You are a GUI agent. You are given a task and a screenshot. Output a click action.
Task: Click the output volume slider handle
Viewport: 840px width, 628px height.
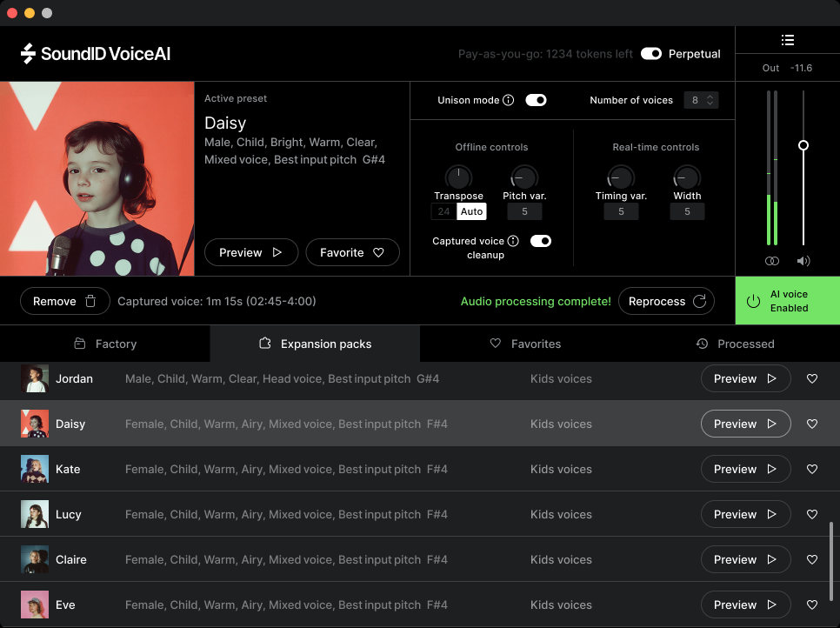(x=803, y=145)
